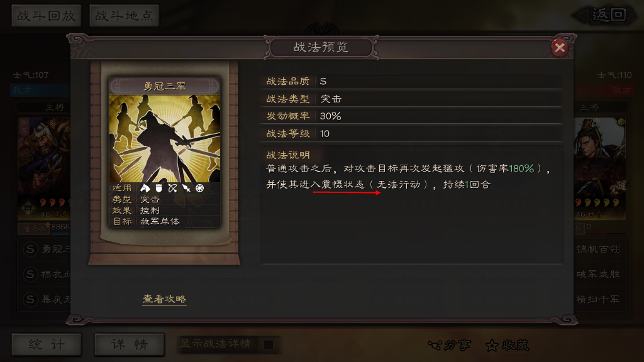Open the 战斗回放 battle replay tab
This screenshot has height=362, width=644.
click(47, 16)
